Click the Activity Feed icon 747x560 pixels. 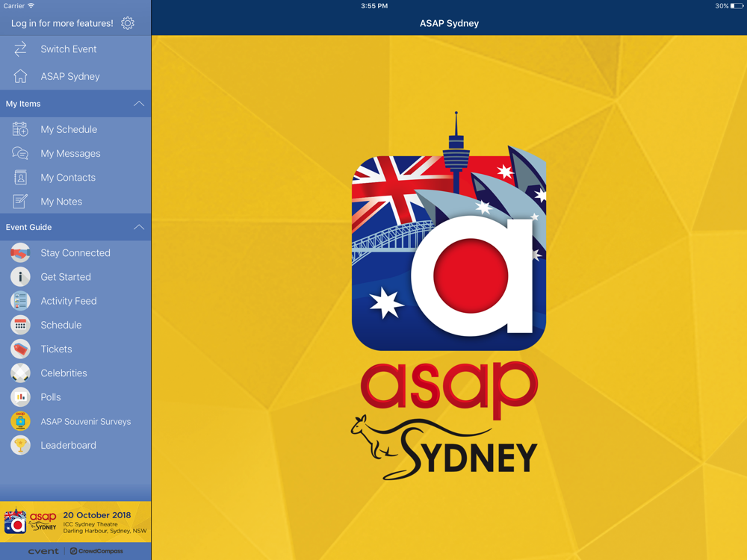[20, 301]
